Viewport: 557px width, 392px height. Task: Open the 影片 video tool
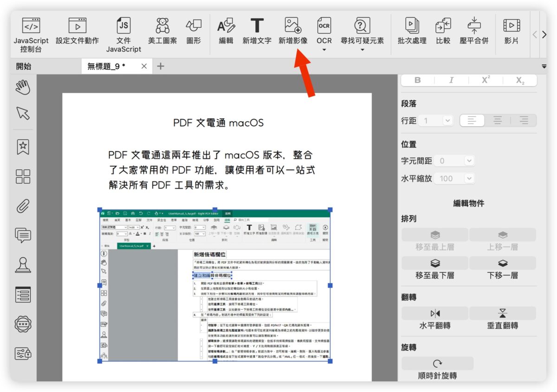512,31
